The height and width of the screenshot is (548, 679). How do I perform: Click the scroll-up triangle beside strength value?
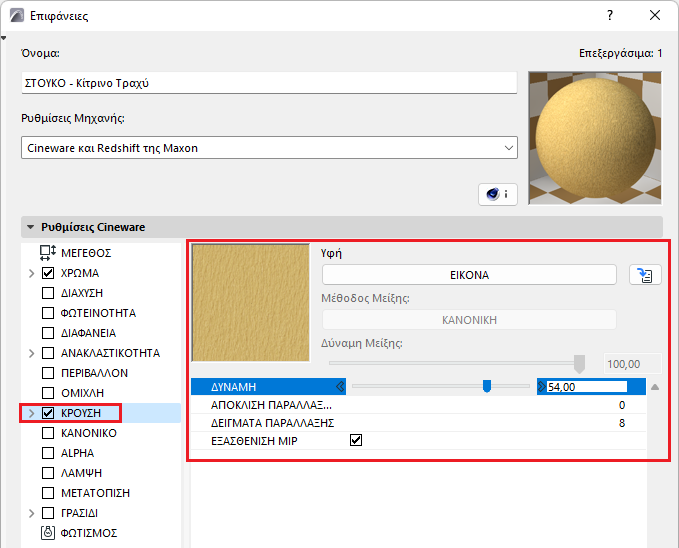(655, 387)
